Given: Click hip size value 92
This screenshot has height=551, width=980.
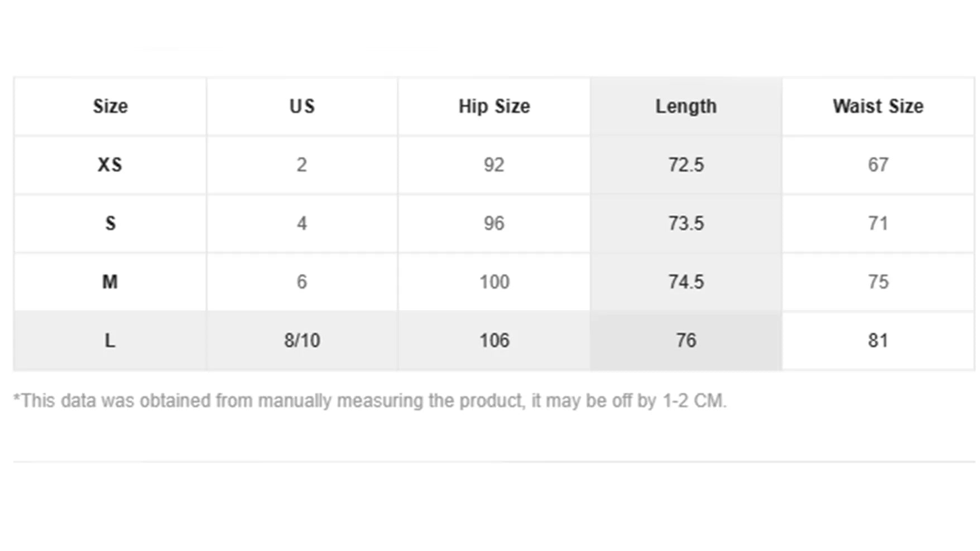Looking at the screenshot, I should (x=494, y=165).
